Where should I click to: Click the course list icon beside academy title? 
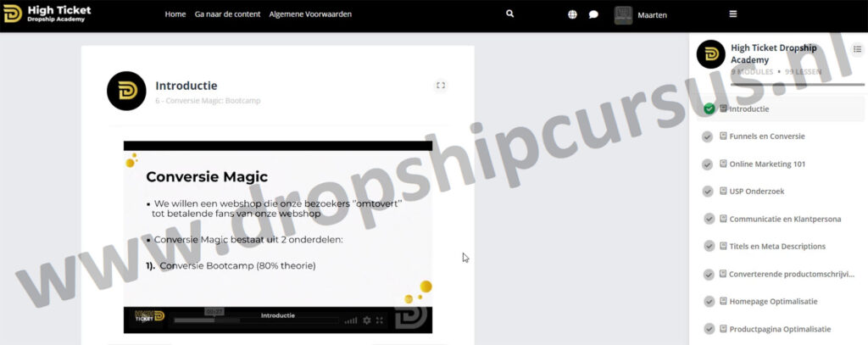(x=857, y=50)
